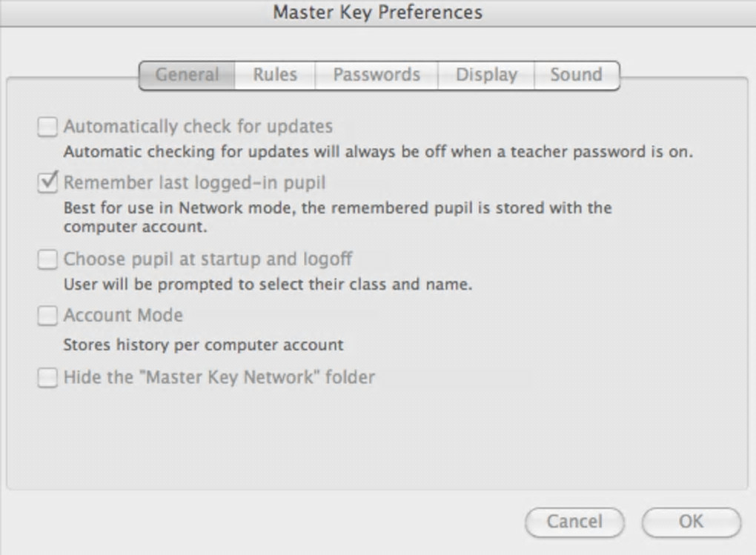Open the Rules tab

click(275, 75)
